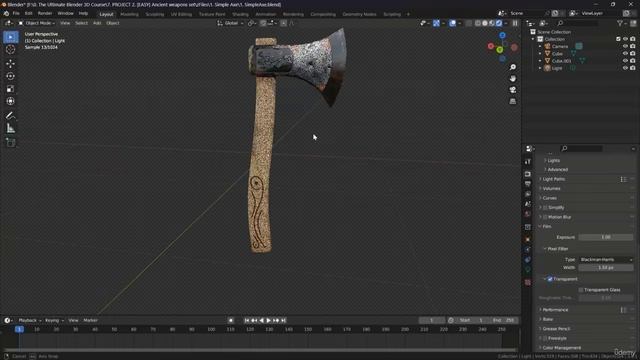
Task: Expand the Cube item in outliner
Action: pos(540,53)
